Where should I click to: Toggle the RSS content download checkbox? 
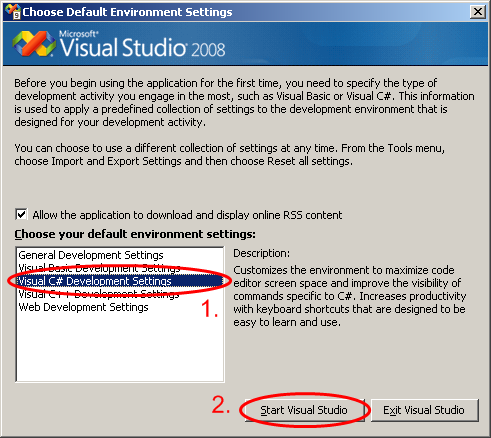pyautogui.click(x=21, y=214)
